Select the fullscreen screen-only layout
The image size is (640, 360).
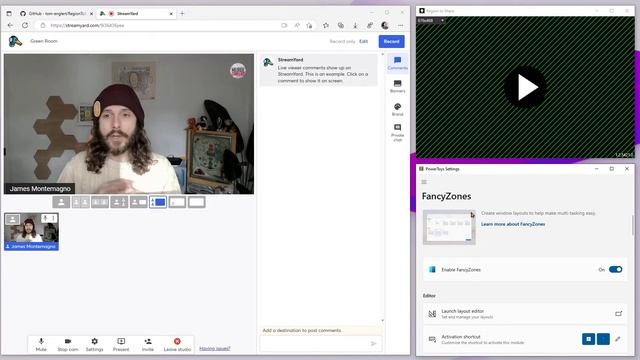pos(197,202)
